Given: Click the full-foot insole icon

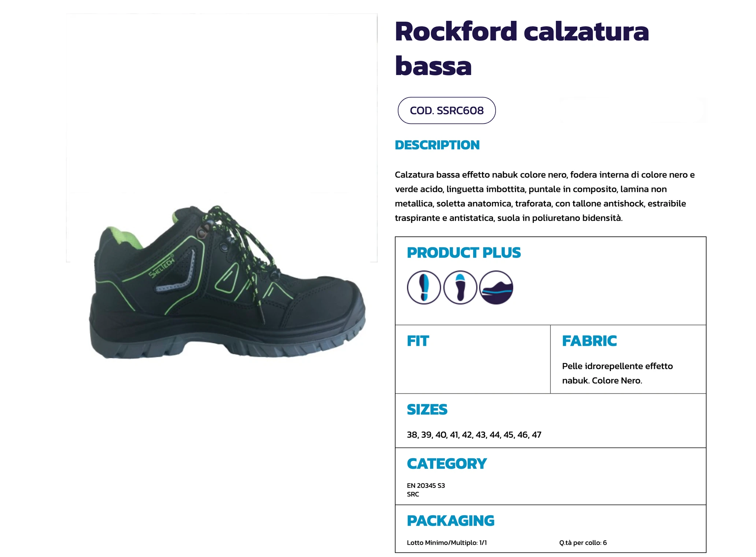Looking at the screenshot, I should 424,287.
